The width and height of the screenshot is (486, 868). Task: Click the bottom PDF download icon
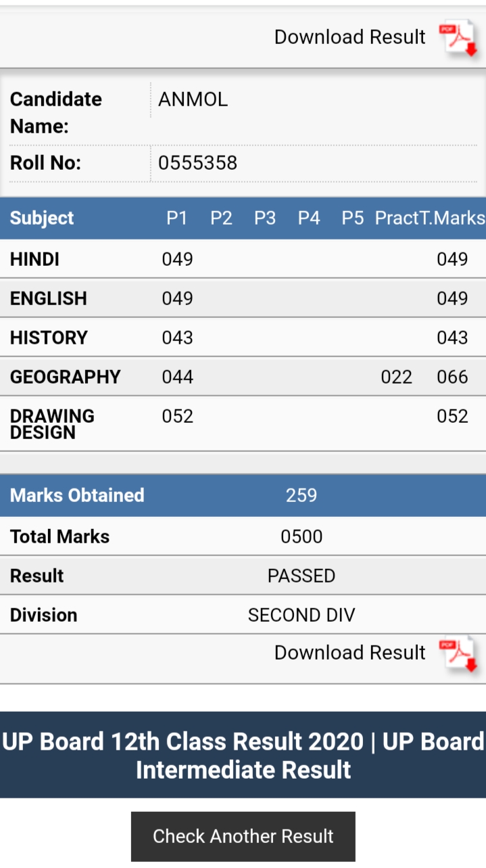[458, 654]
